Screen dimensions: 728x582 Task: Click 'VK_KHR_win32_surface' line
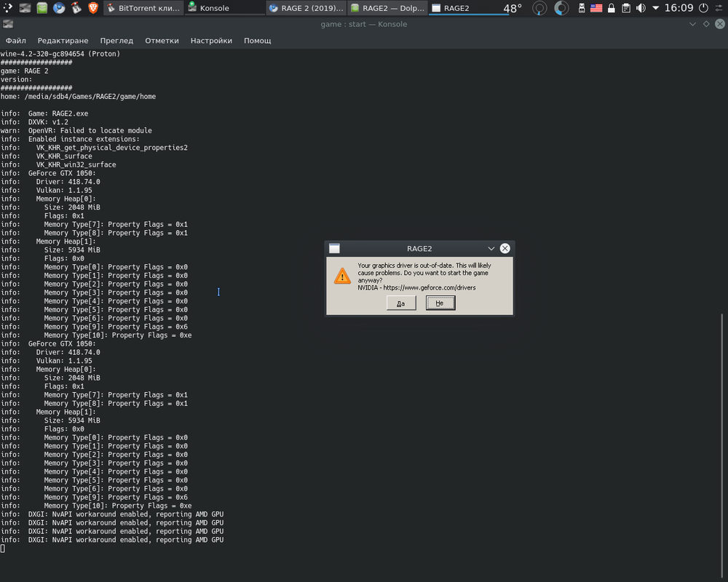click(76, 164)
